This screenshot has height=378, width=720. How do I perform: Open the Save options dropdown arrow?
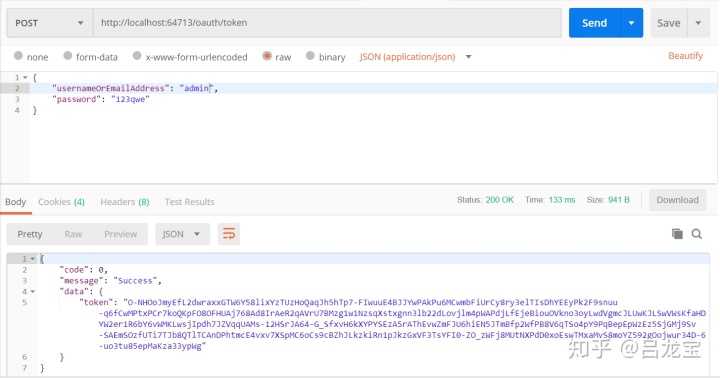(698, 23)
